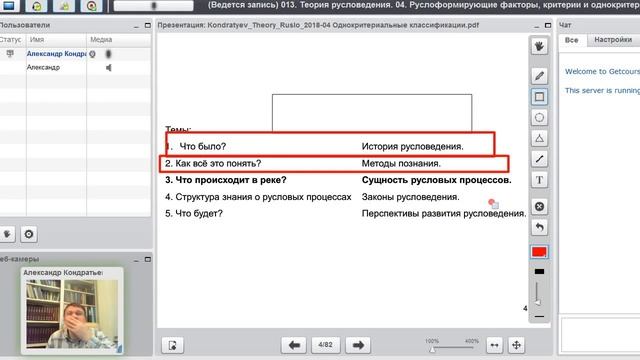Share desktop using the screen icon
Viewport: 640px width, 360px height.
point(9,6)
